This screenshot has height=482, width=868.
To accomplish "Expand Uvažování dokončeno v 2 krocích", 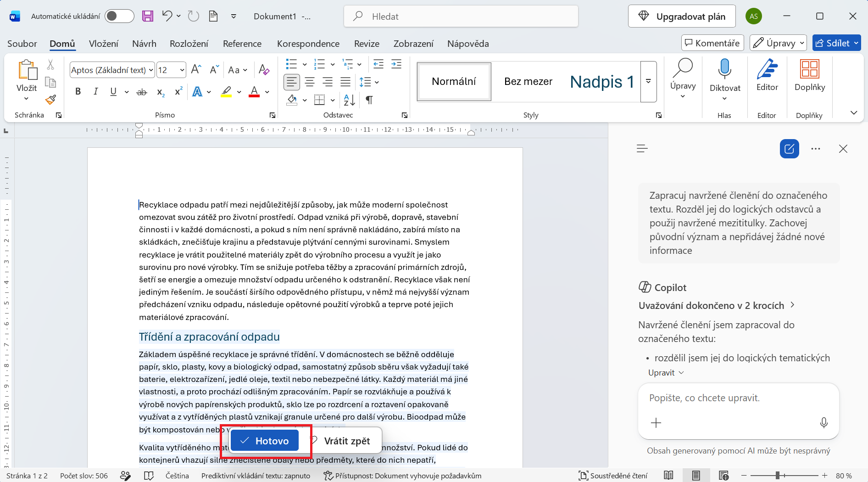I will (716, 306).
